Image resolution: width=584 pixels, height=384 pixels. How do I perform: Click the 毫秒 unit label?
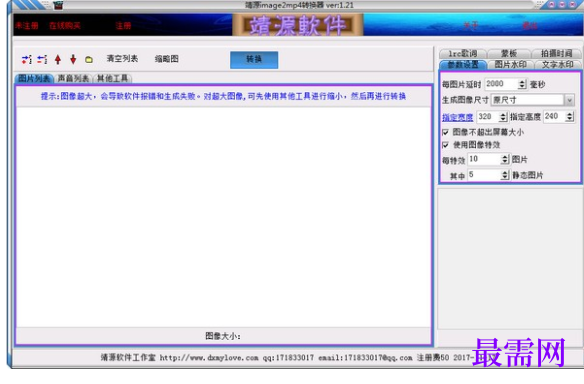537,85
